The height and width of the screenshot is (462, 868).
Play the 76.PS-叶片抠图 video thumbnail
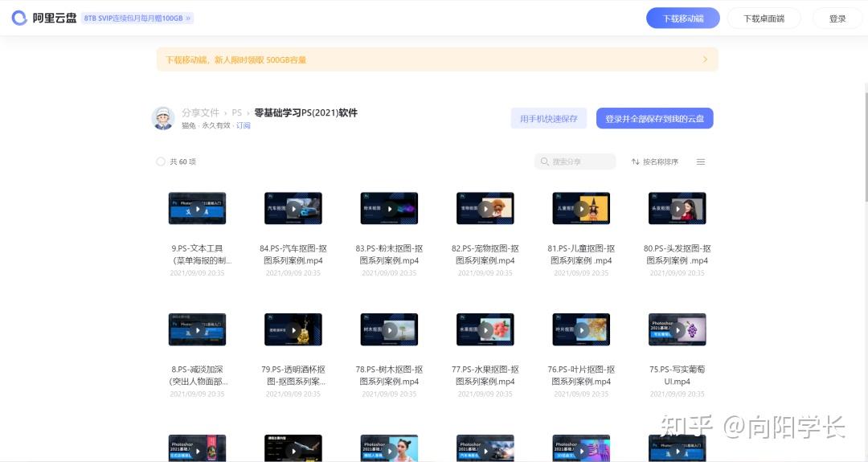pyautogui.click(x=581, y=329)
